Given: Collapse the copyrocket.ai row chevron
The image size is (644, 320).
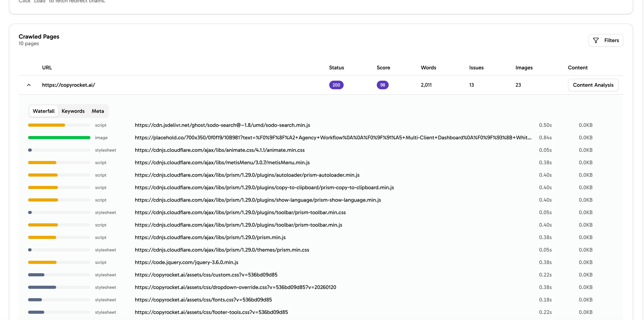Looking at the screenshot, I should 29,85.
